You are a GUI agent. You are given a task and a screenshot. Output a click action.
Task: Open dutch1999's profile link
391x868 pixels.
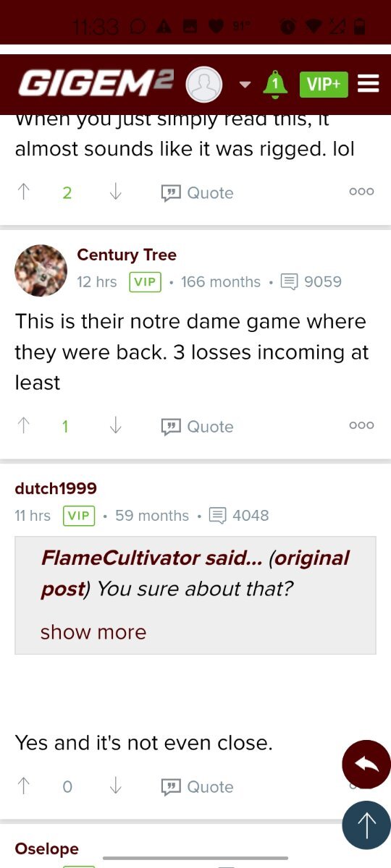click(56, 488)
